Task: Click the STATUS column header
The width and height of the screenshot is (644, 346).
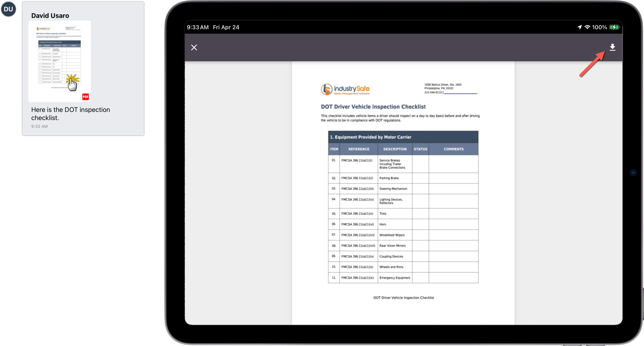Action: pyautogui.click(x=421, y=149)
